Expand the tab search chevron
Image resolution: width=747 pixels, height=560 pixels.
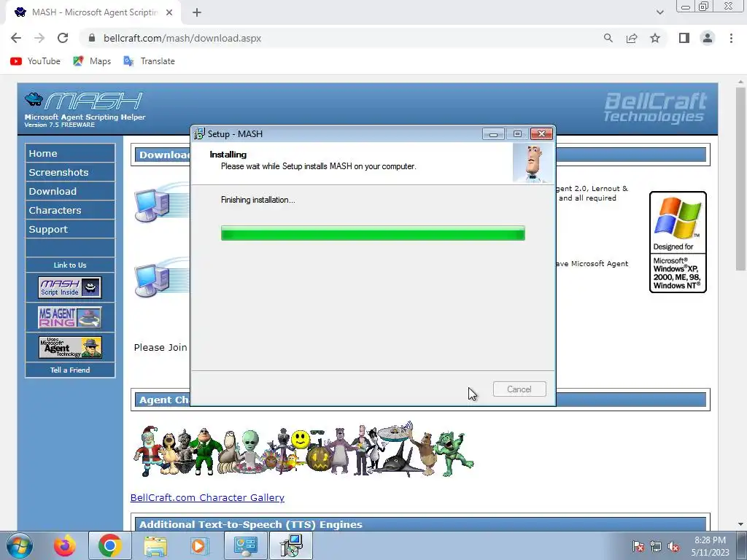click(659, 12)
